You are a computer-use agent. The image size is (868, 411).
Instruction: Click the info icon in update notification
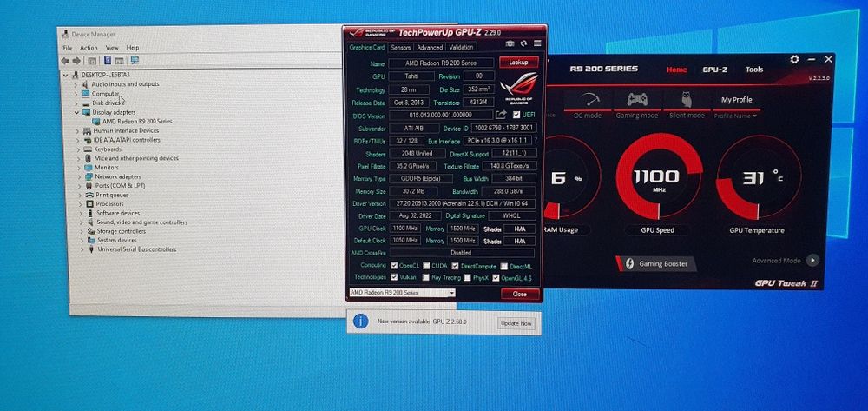coord(360,321)
